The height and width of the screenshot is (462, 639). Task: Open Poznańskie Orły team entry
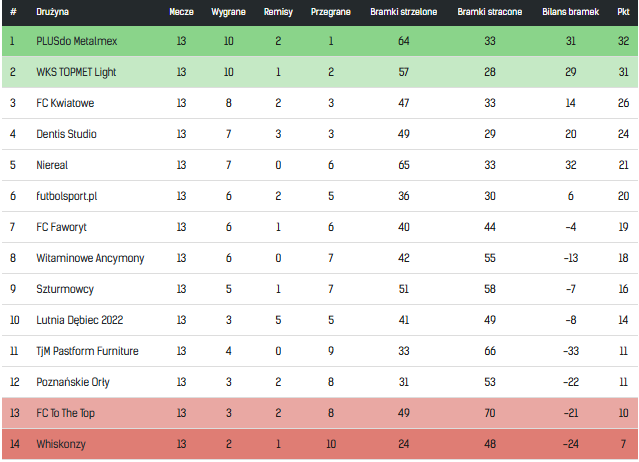pyautogui.click(x=73, y=382)
